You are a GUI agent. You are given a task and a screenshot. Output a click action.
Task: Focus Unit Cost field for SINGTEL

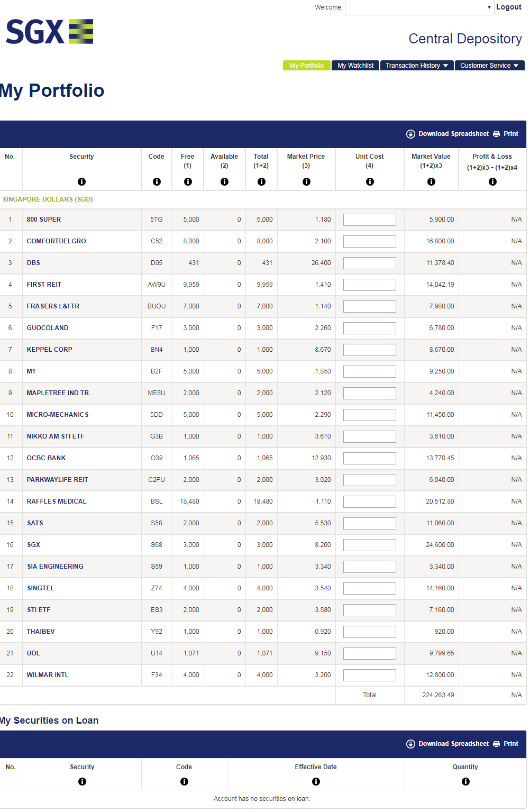(370, 588)
